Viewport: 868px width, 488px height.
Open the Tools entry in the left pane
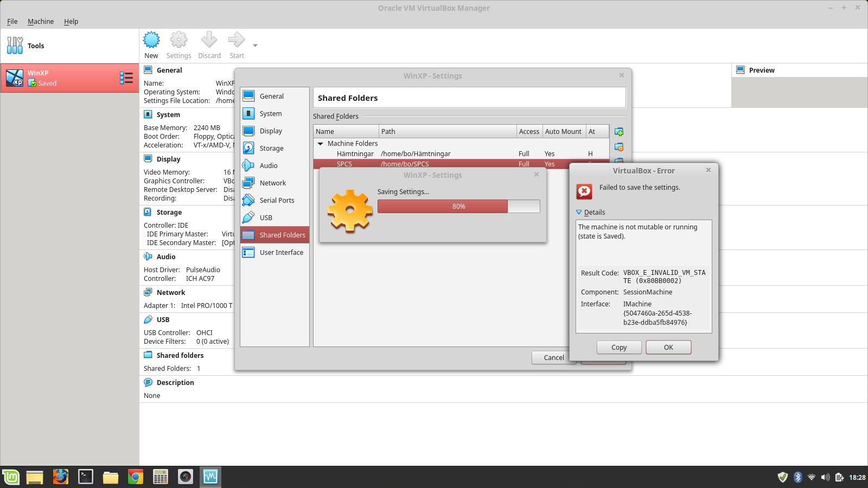coord(69,46)
